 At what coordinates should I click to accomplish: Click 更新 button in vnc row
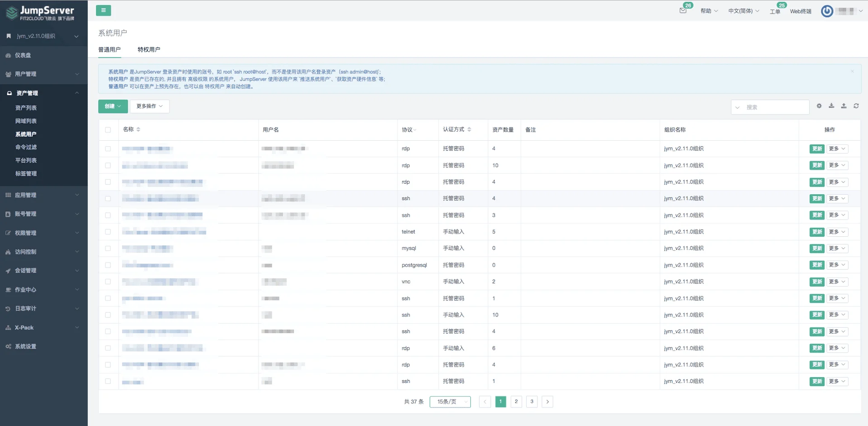tap(817, 282)
